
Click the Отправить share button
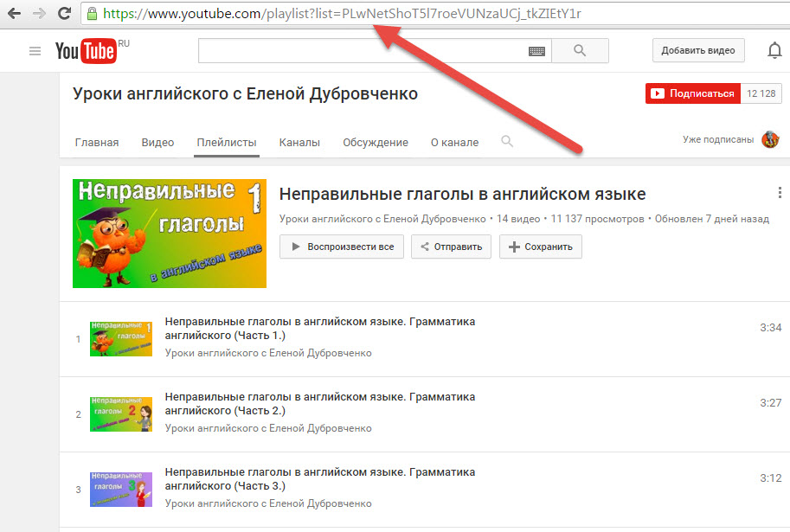tap(451, 247)
